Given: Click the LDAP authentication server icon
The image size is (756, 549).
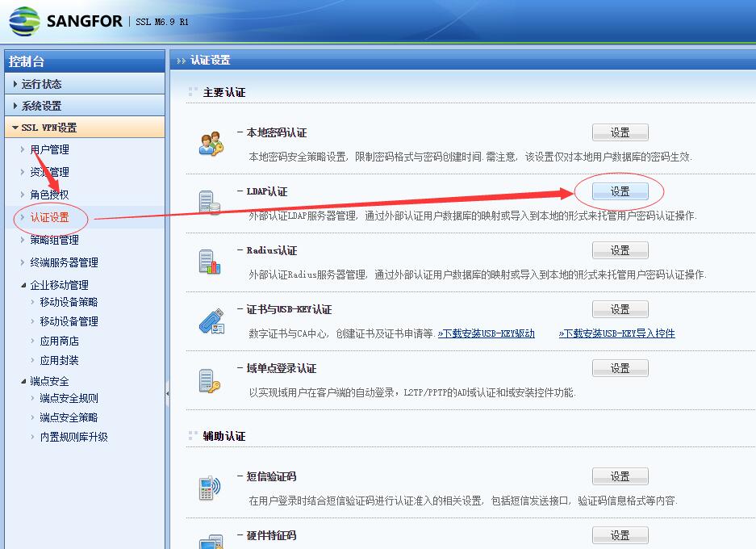Looking at the screenshot, I should click(x=210, y=202).
